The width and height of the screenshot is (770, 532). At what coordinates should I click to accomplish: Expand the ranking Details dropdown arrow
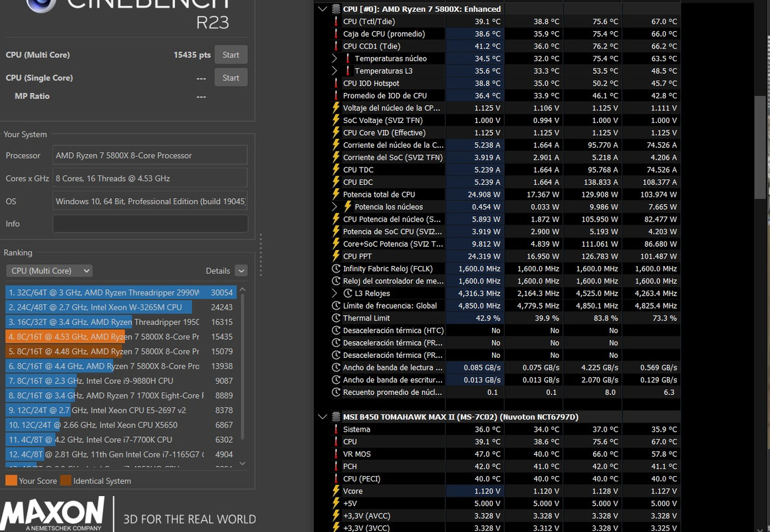[x=241, y=271]
